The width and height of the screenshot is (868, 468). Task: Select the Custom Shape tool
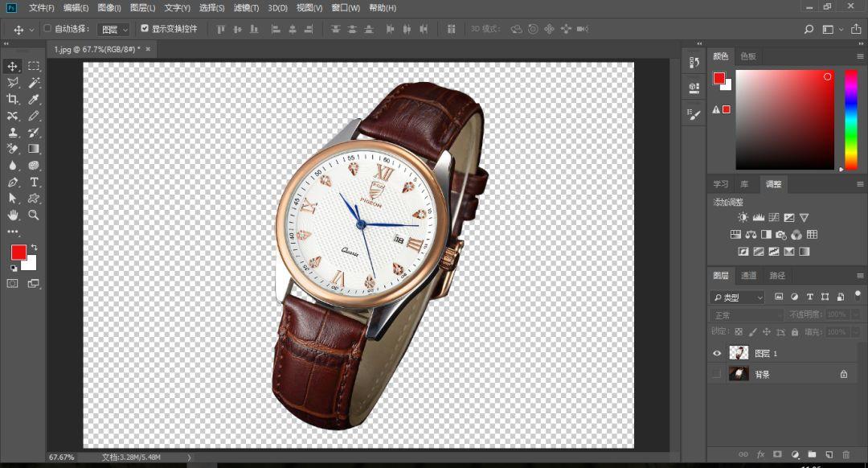pyautogui.click(x=34, y=199)
